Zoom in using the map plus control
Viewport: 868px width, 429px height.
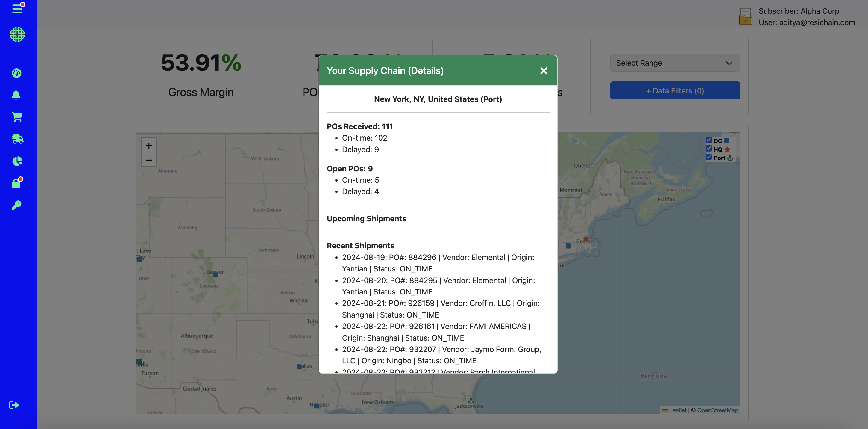click(x=148, y=145)
